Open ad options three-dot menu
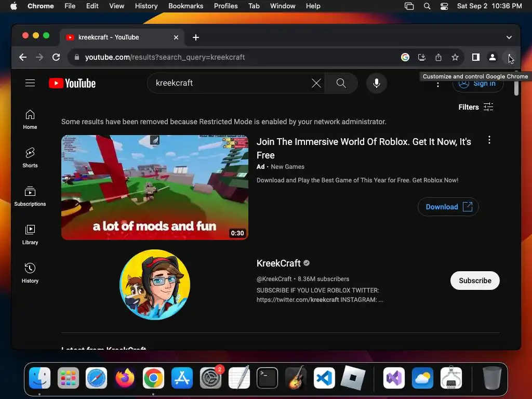The height and width of the screenshot is (399, 532). tap(489, 140)
